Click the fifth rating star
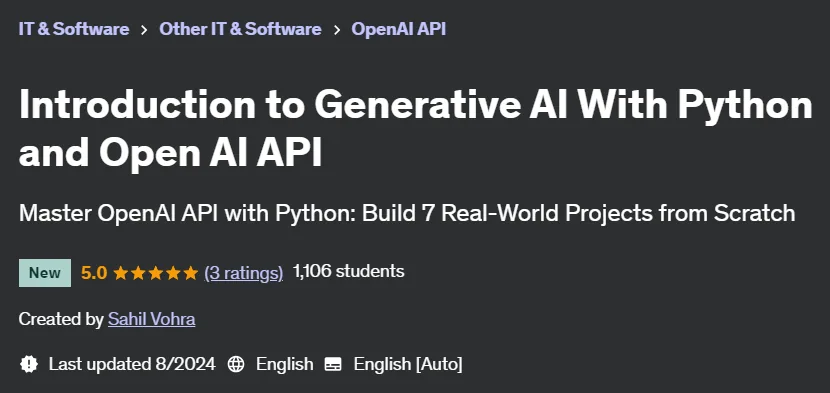 tap(190, 273)
